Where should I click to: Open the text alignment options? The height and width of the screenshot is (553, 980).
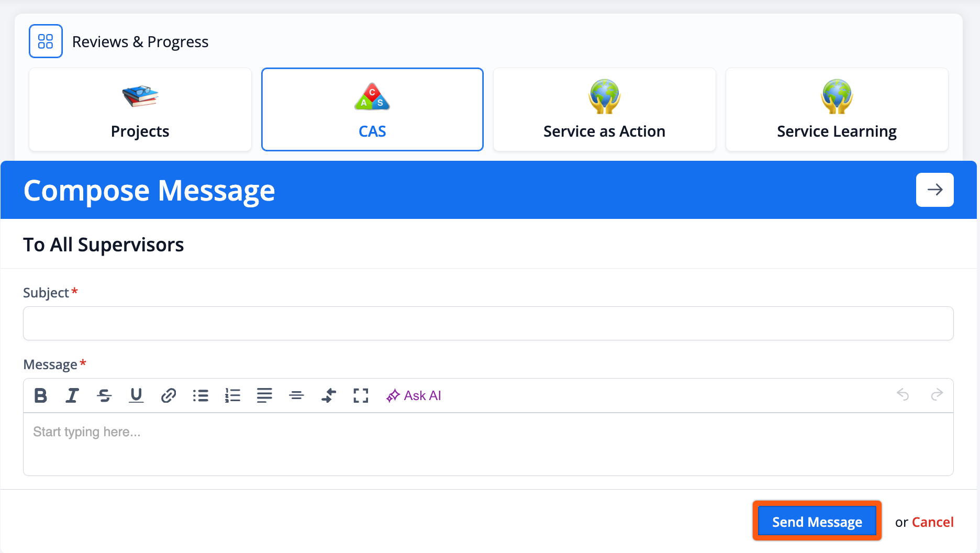click(264, 395)
